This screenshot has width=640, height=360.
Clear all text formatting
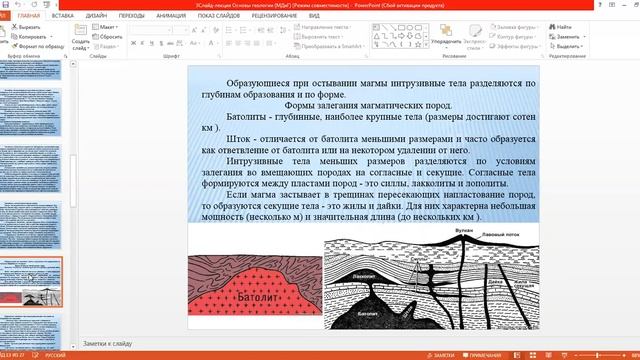tap(216, 30)
